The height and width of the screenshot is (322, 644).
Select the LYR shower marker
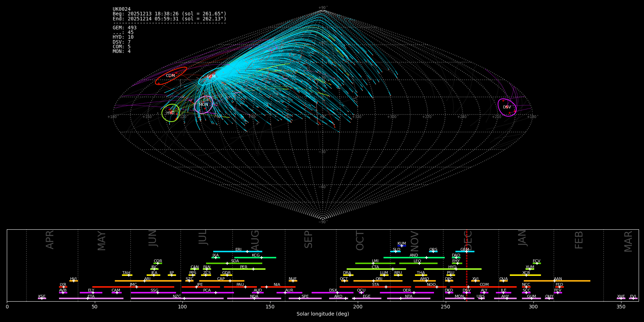point(63,287)
